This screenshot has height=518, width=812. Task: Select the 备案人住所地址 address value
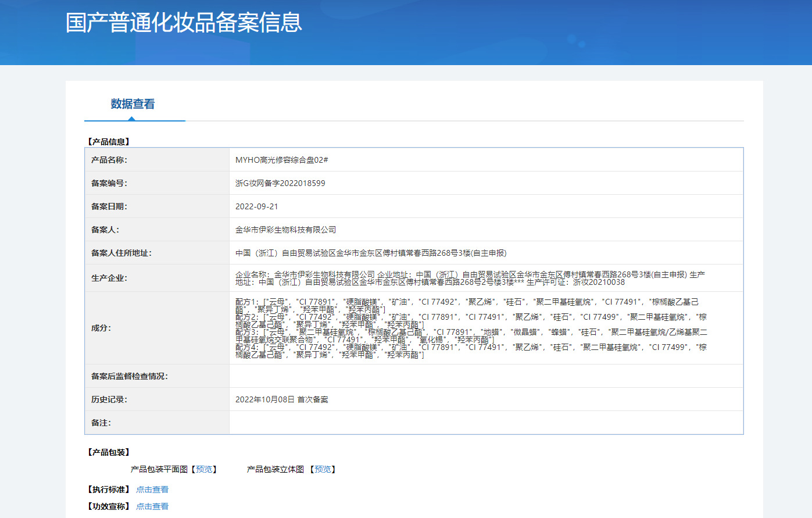coord(371,253)
